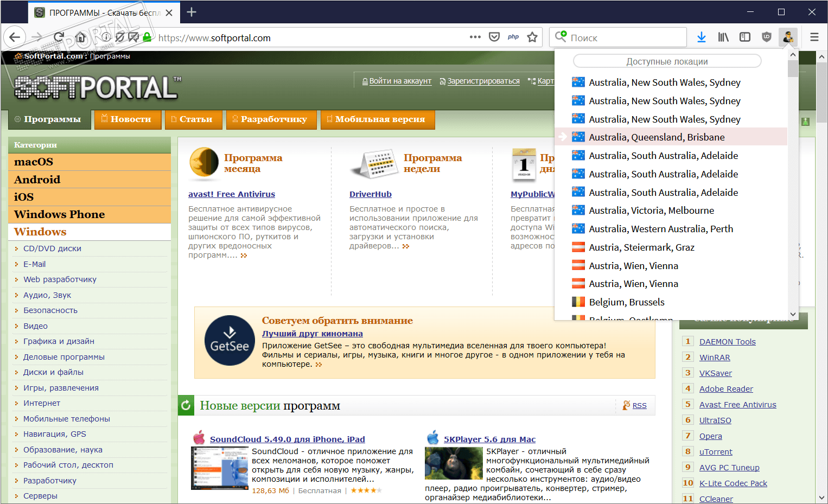Click Зарегистрироваться link
This screenshot has width=828, height=504.
click(483, 81)
